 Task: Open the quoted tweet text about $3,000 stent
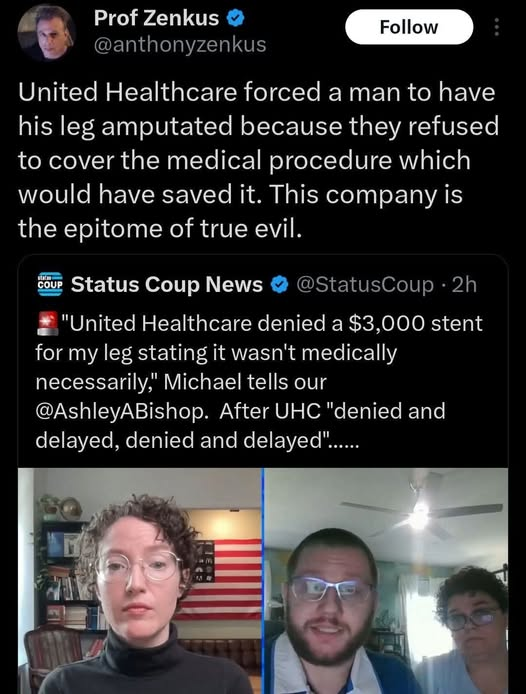click(259, 381)
